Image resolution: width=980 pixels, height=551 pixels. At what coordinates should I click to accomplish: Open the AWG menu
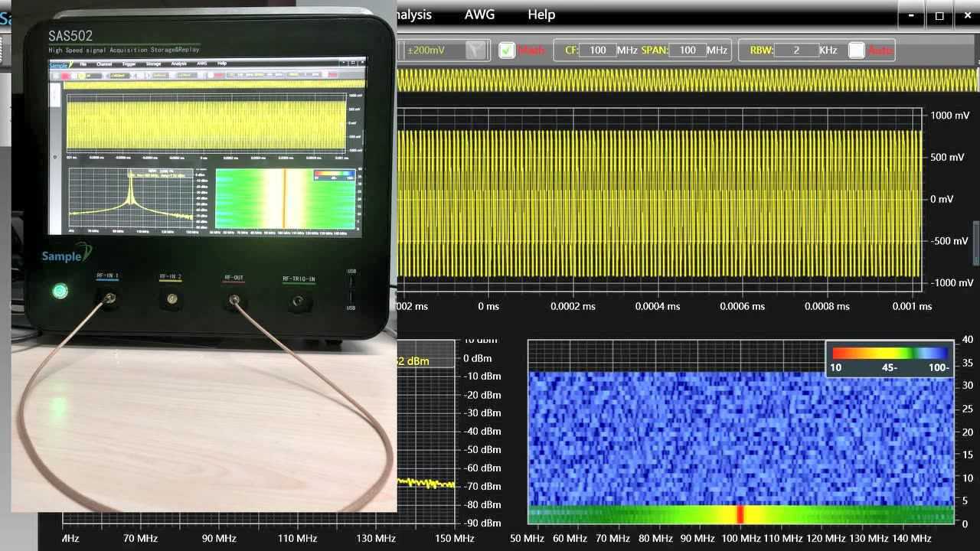(x=479, y=15)
